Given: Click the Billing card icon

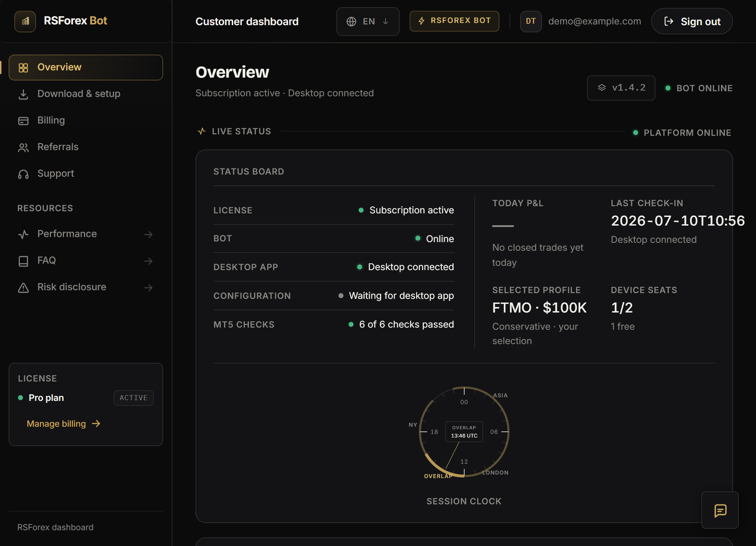Looking at the screenshot, I should [23, 121].
